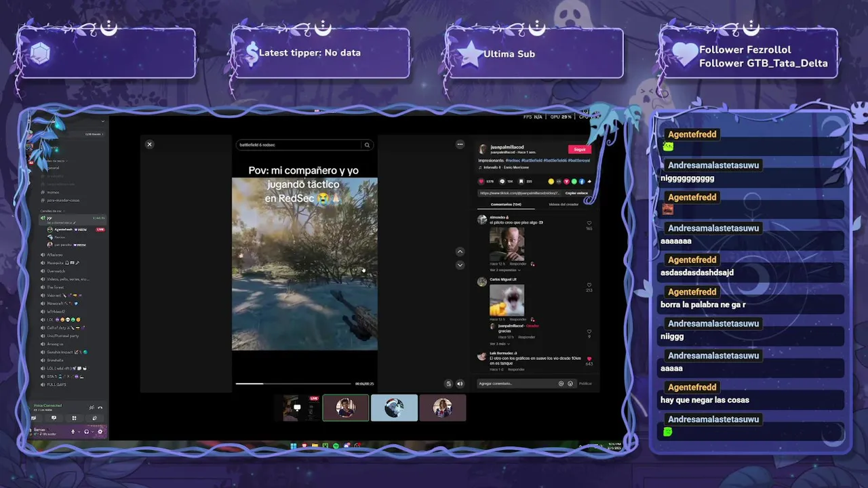Click the icon left of the volume button
Screen dimensions: 868x488
[448, 384]
